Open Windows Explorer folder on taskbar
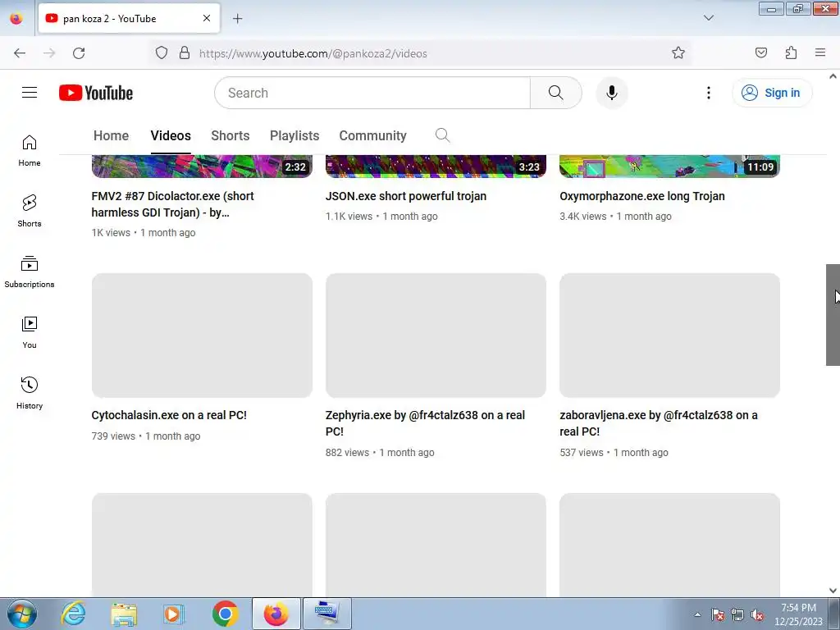 124,614
